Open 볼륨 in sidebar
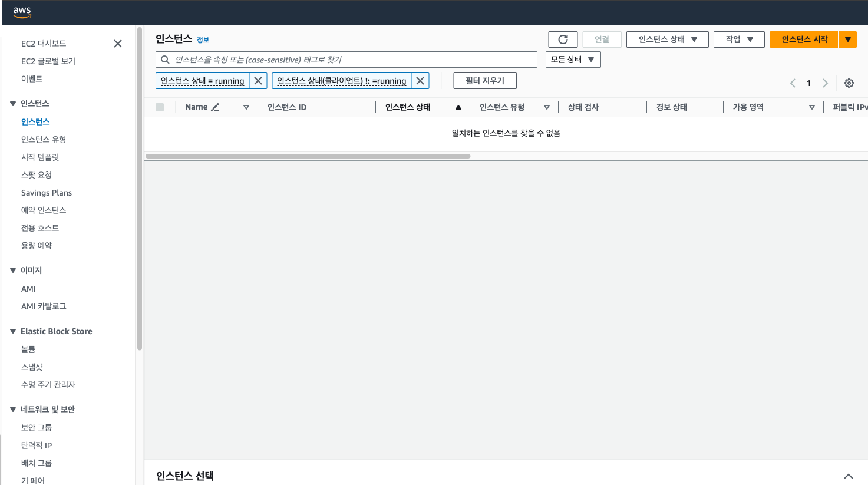Screen dimensions: 868x485 point(28,349)
